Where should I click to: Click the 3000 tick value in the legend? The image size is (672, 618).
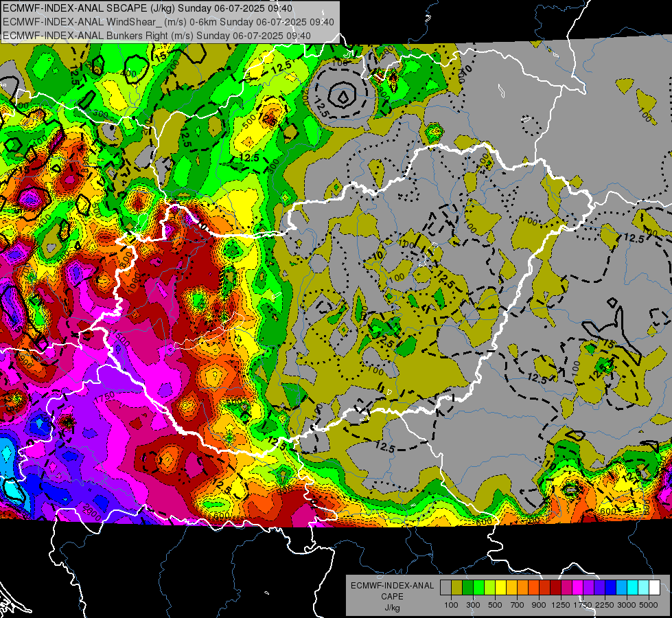[626, 605]
